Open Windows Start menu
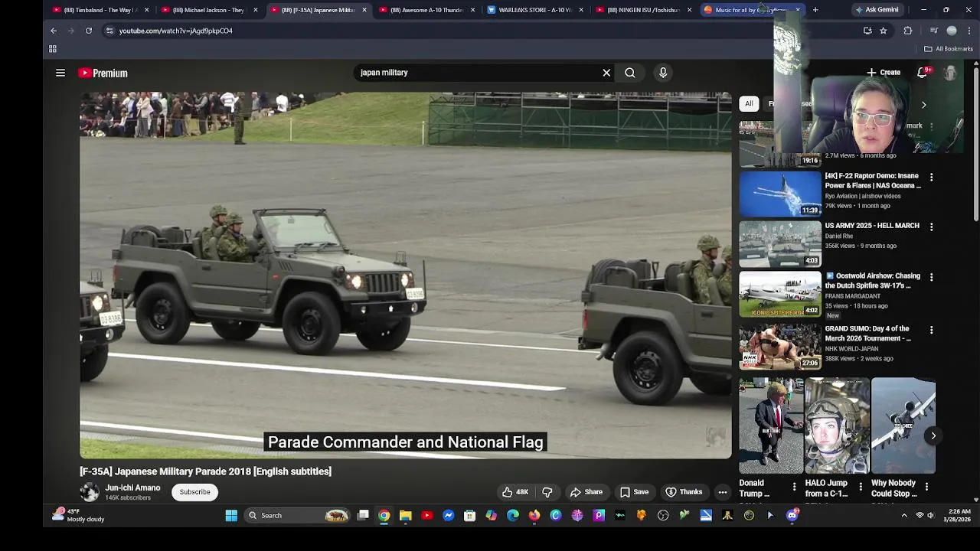The image size is (980, 551). tap(231, 516)
